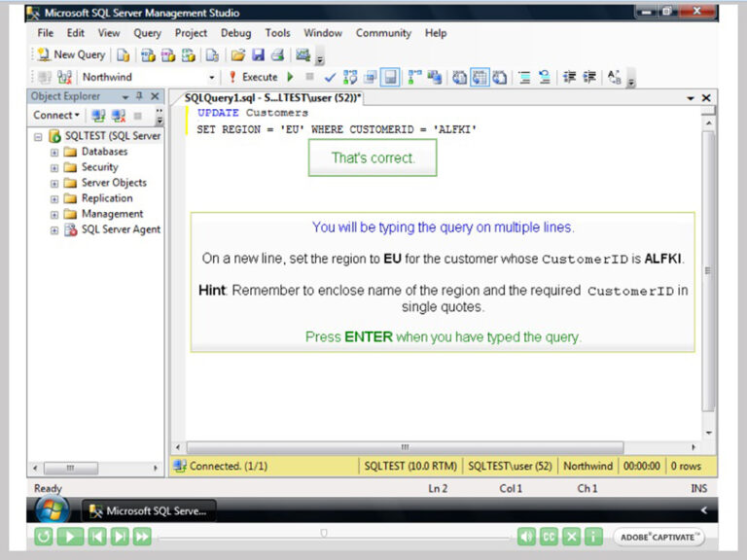Click the Change Connection icon

coord(64,77)
